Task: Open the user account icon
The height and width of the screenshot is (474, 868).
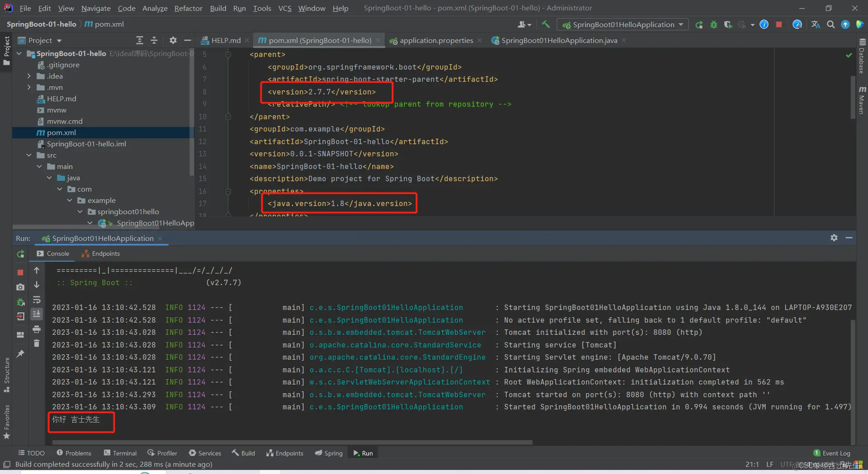Action: point(524,24)
